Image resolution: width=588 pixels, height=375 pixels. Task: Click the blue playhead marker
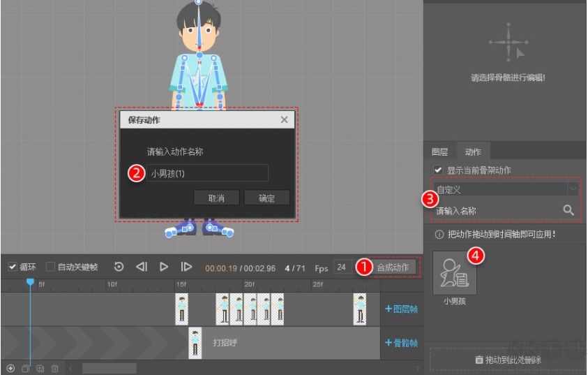(x=30, y=281)
